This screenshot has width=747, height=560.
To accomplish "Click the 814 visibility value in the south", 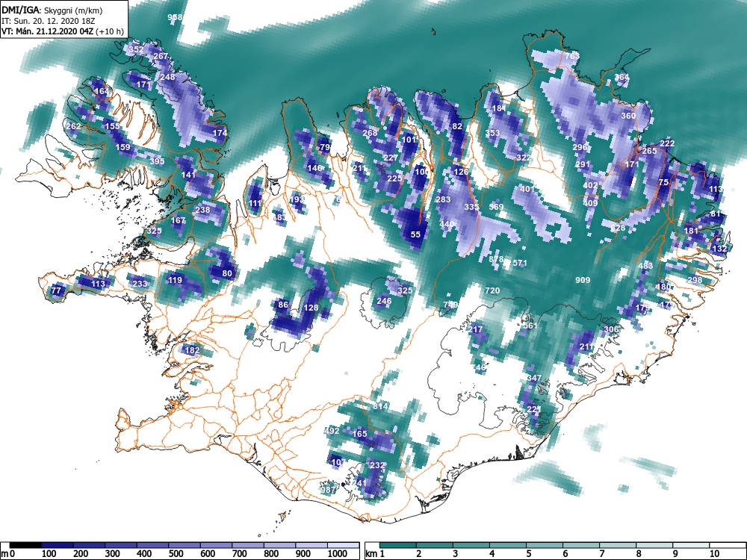I will coord(380,406).
